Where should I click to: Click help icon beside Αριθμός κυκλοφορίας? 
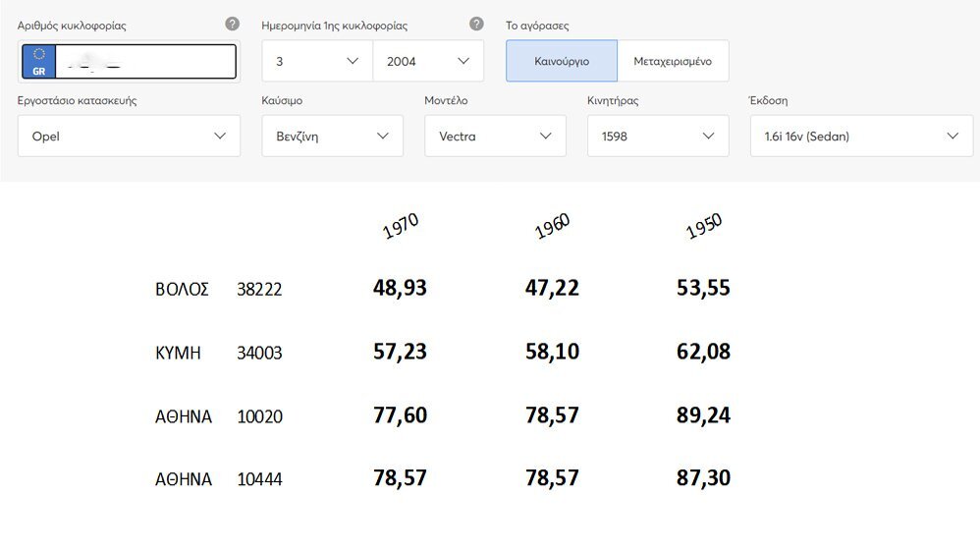[x=232, y=24]
